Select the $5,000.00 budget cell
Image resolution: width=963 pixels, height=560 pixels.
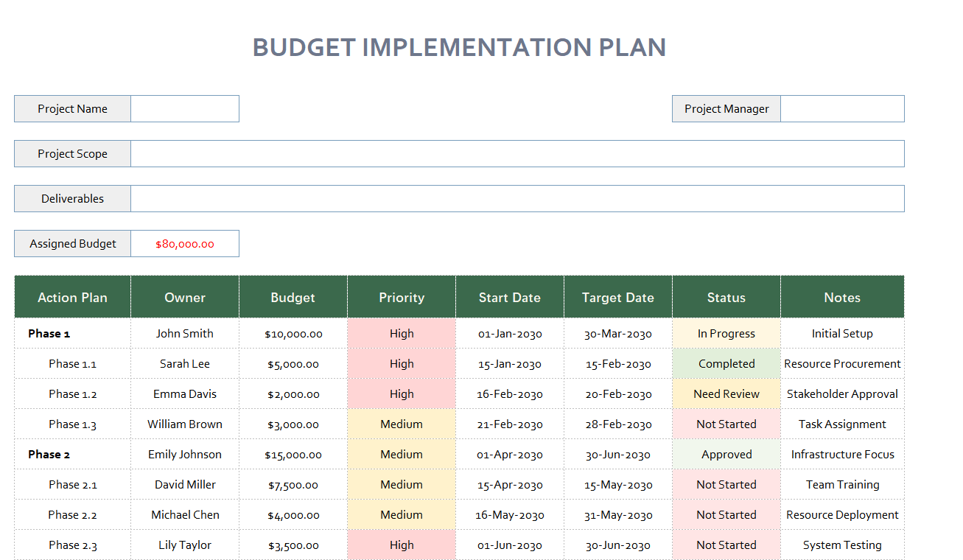[293, 363]
